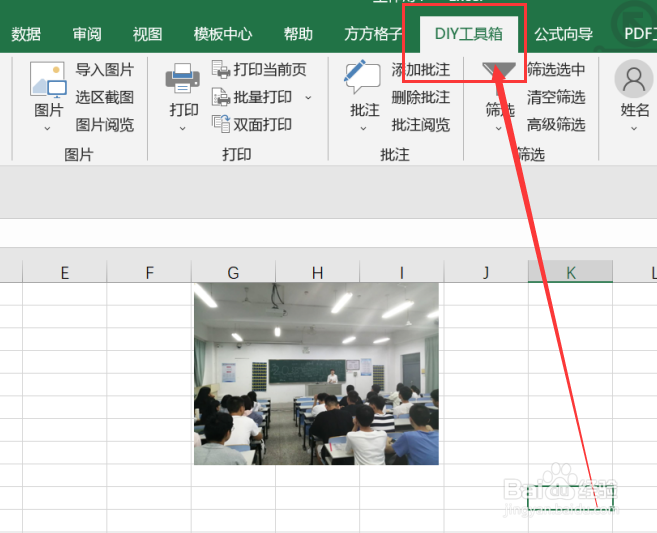657x533 pixels.
Task: Select column E header
Action: pyautogui.click(x=65, y=272)
